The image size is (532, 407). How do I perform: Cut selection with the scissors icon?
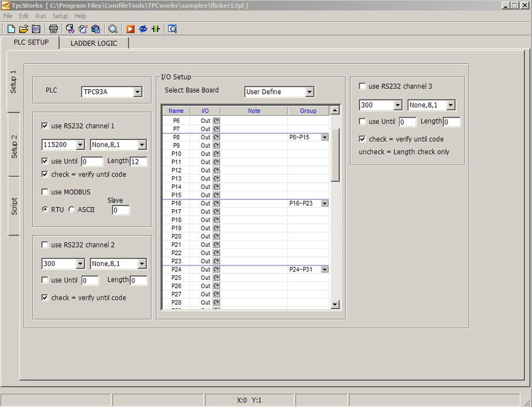click(x=70, y=29)
